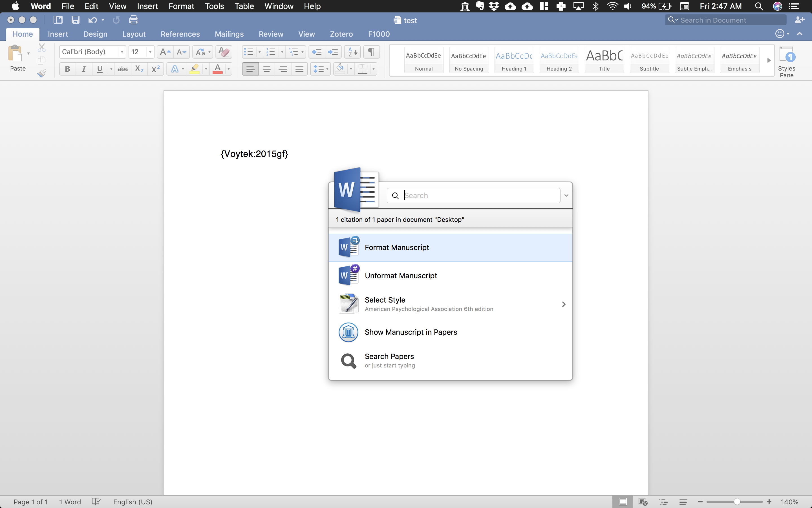Click the Copy icon below the Cut icon
812x508 pixels.
(x=42, y=60)
